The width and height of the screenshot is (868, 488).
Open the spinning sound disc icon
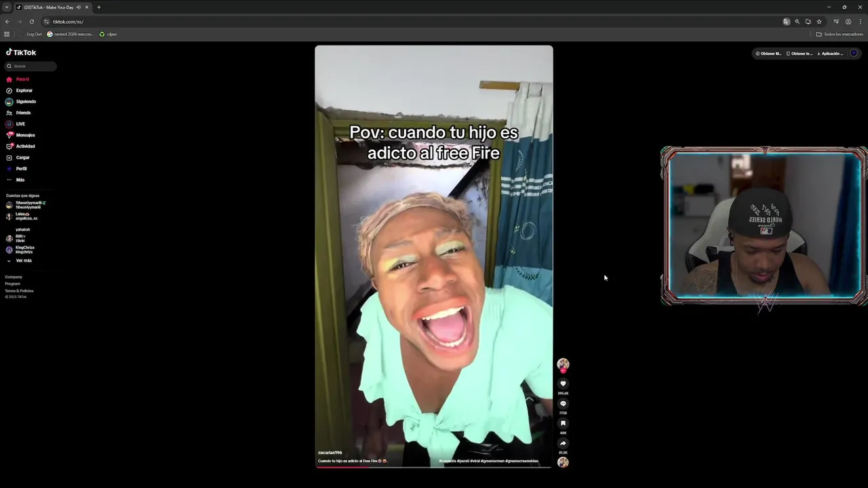563,462
